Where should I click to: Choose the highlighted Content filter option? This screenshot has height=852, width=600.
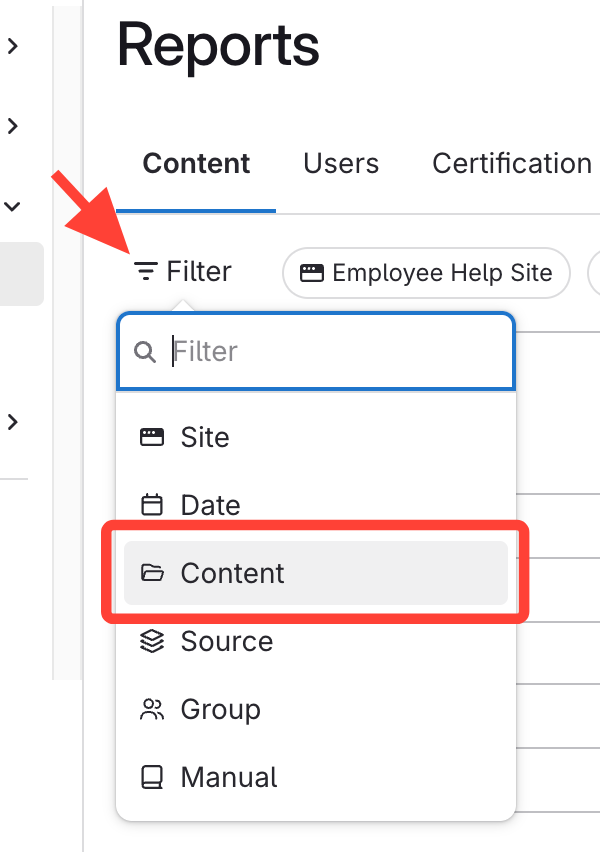point(315,573)
